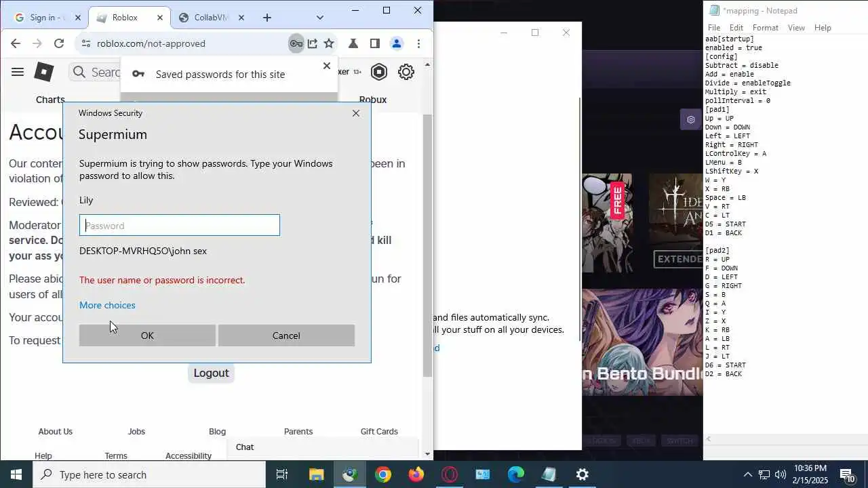Open a new browser tab
Screen dimensions: 868x488
click(x=267, y=18)
